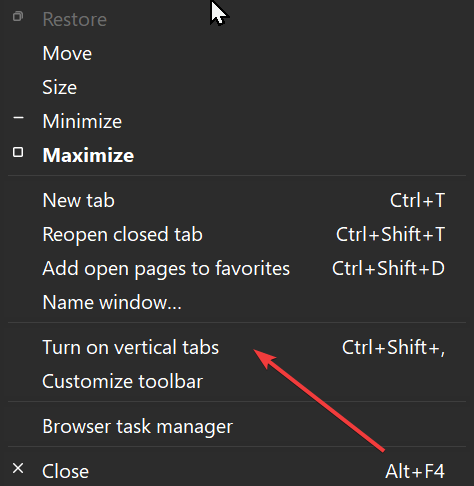Choose the Size menu entry
Viewport: 474px width, 486px height.
(x=237, y=87)
